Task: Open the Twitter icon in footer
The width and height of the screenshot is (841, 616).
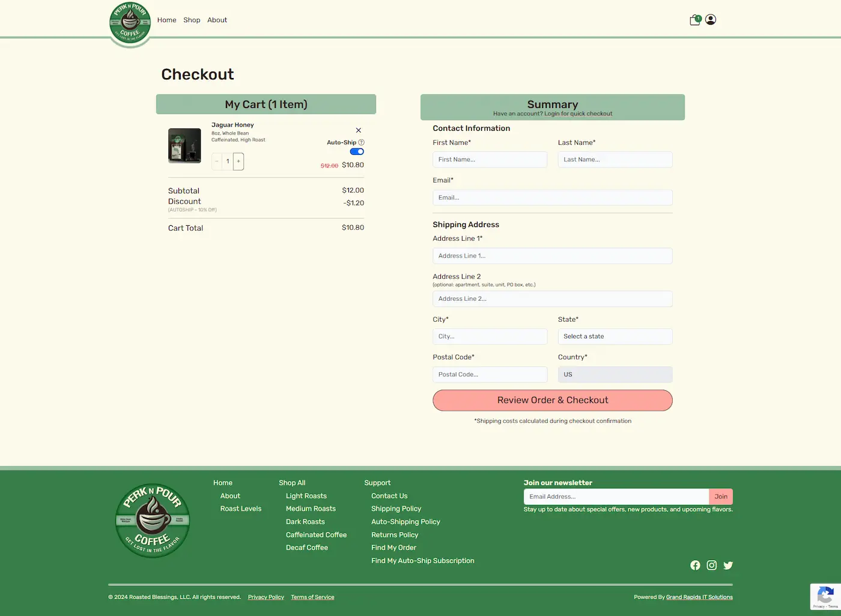Action: click(728, 565)
